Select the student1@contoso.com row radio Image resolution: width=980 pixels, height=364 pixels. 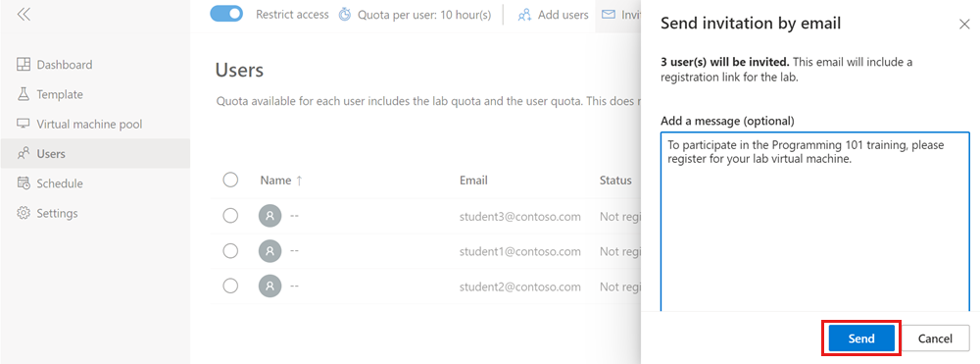click(230, 251)
